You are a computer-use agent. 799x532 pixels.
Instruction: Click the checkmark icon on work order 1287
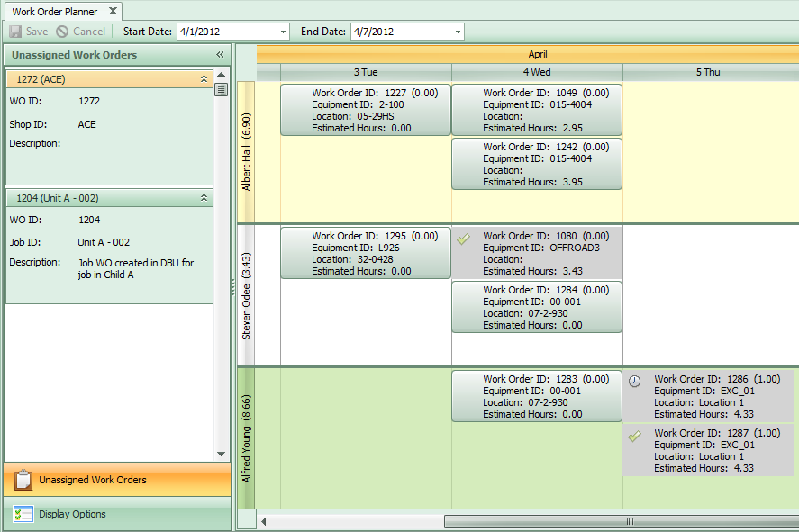coord(636,435)
